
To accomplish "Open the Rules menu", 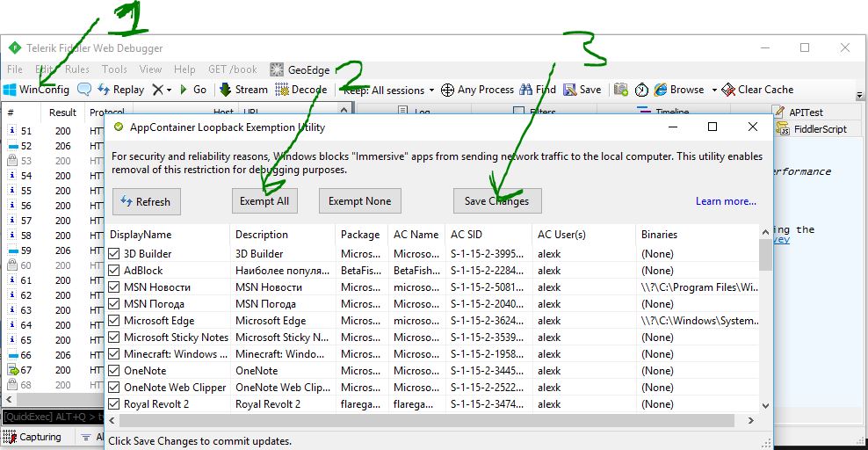I will pyautogui.click(x=77, y=69).
